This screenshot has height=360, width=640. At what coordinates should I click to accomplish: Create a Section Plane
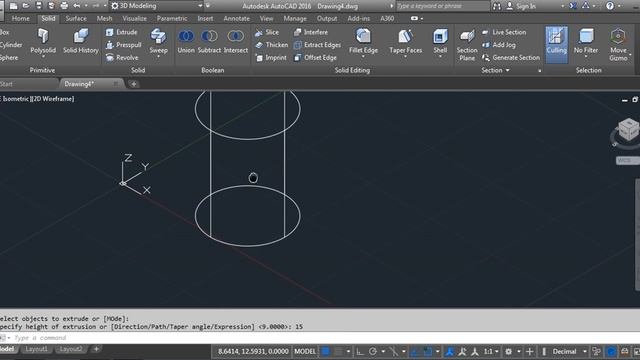(x=467, y=45)
